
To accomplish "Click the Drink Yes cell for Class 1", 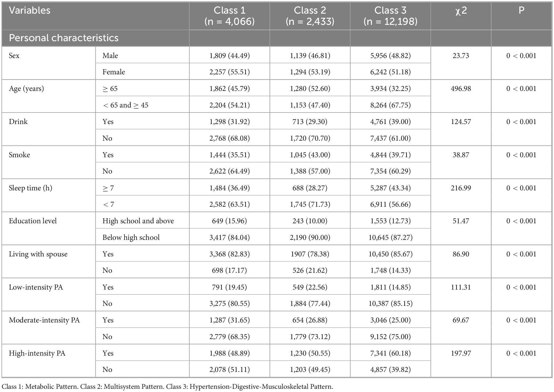I will click(x=229, y=122).
